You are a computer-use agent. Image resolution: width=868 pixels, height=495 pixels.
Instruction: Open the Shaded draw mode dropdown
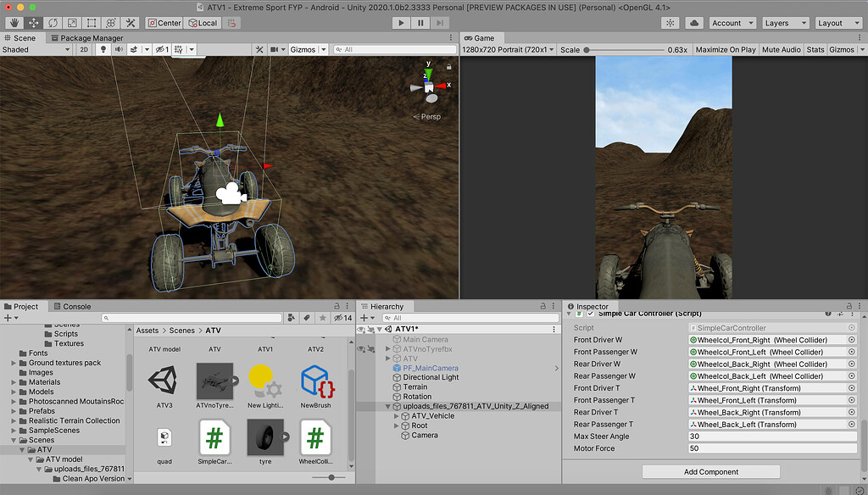pyautogui.click(x=34, y=49)
